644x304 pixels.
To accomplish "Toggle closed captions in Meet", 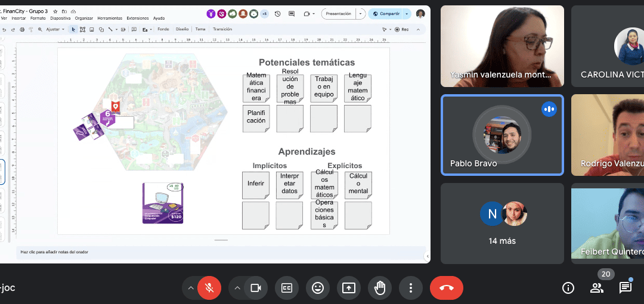I will coord(287,288).
